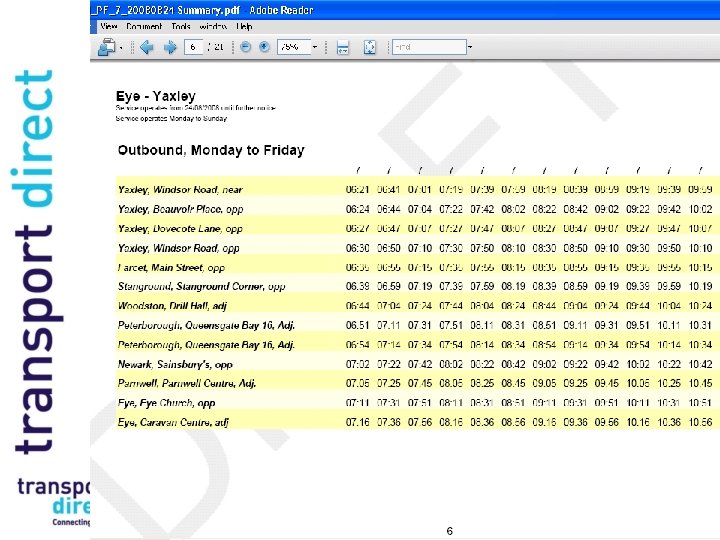Click the zoom out minus button
This screenshot has width=720, height=540.
tap(246, 47)
